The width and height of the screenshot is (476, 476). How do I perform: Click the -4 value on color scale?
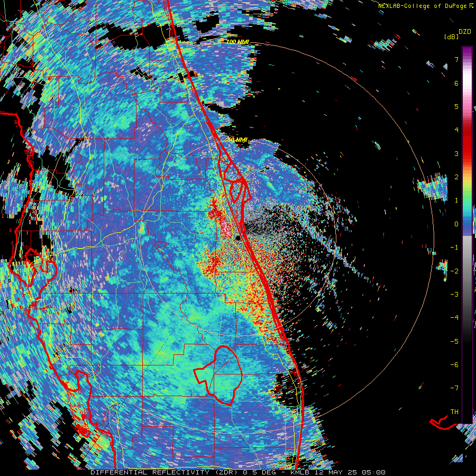[x=454, y=318]
